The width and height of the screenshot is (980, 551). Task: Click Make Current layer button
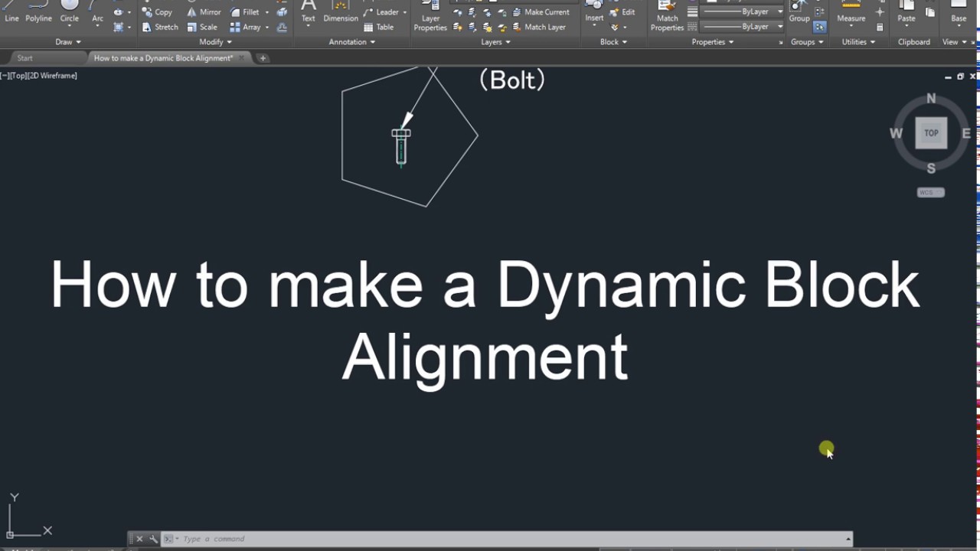[x=541, y=12]
